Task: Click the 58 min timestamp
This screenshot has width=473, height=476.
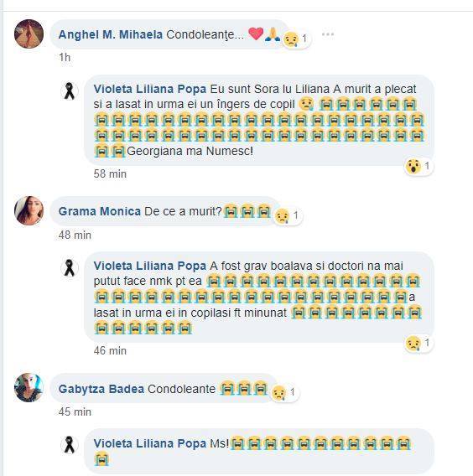Action: coord(110,174)
